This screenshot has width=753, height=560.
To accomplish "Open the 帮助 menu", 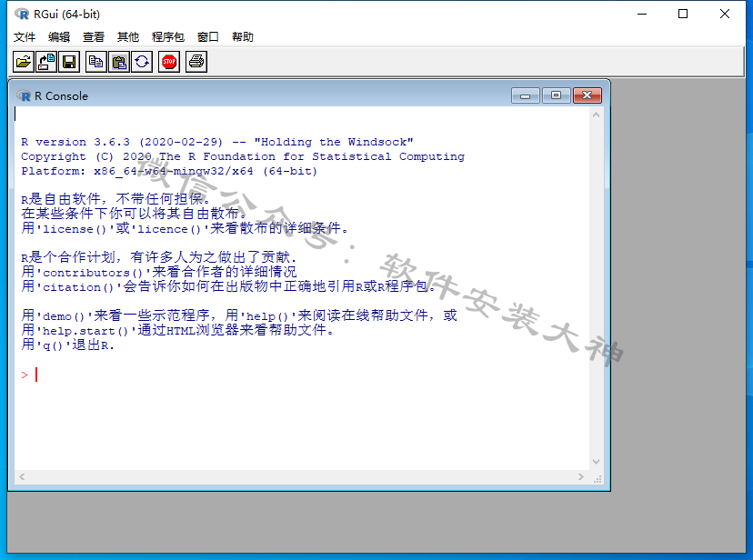I will [x=243, y=37].
